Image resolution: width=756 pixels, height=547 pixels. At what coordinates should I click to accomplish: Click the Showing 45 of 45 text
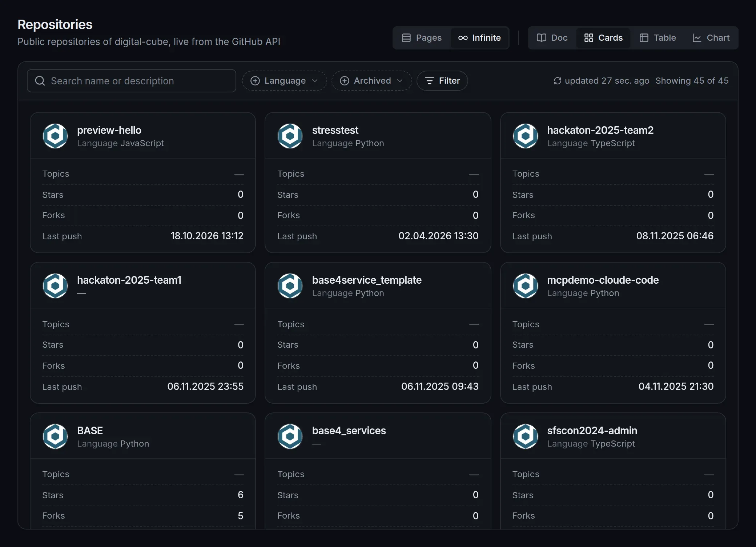point(692,81)
